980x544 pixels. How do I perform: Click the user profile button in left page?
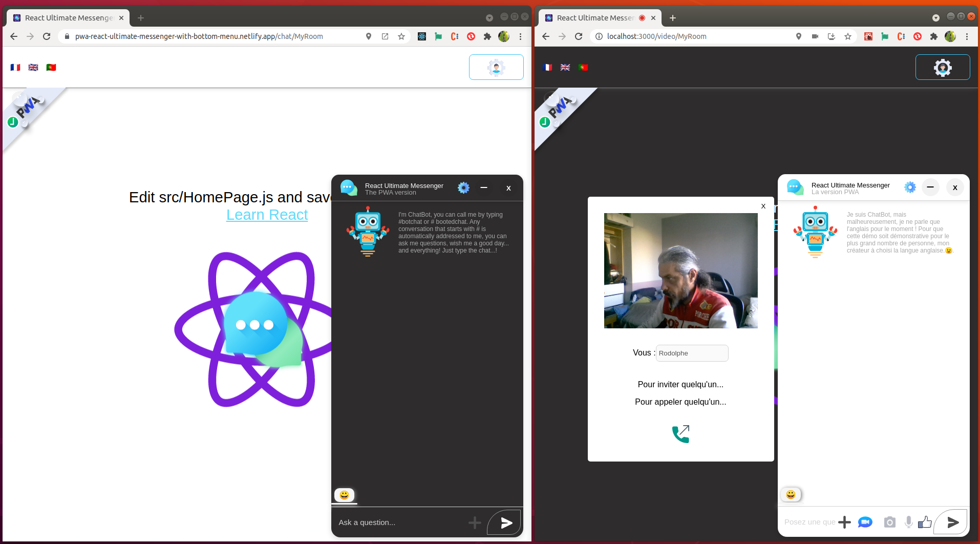click(496, 67)
